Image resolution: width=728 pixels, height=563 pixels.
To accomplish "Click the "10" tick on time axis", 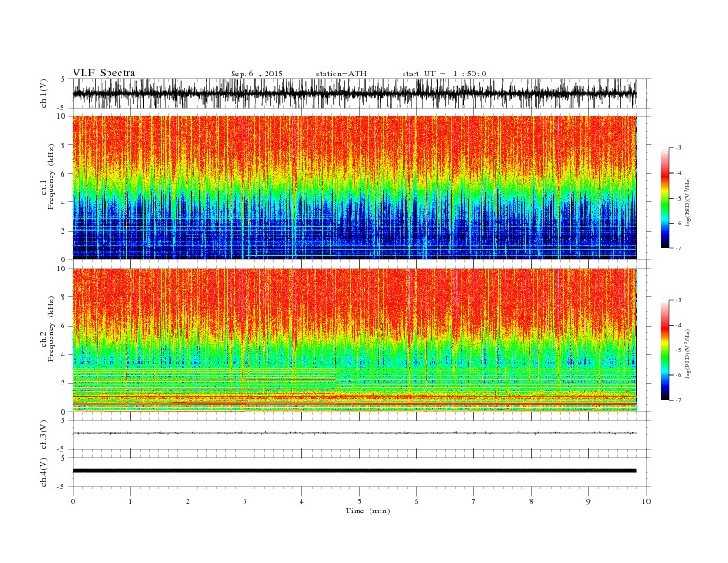I will click(646, 501).
